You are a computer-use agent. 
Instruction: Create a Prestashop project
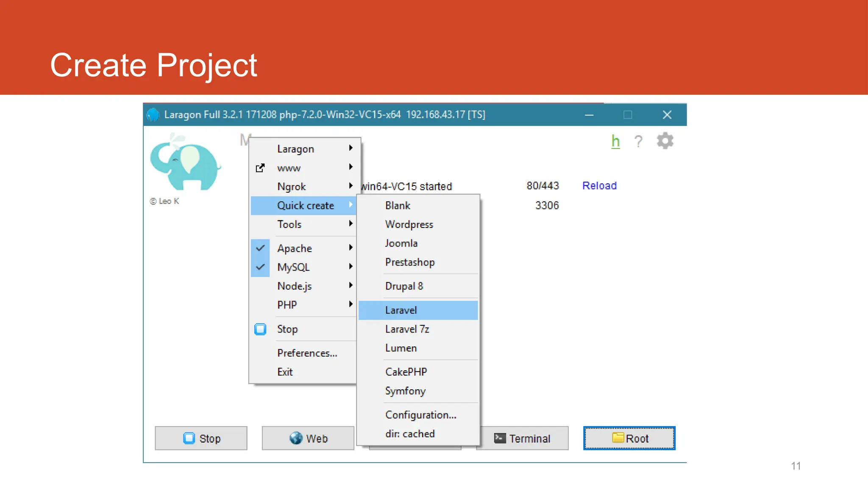[418, 262]
